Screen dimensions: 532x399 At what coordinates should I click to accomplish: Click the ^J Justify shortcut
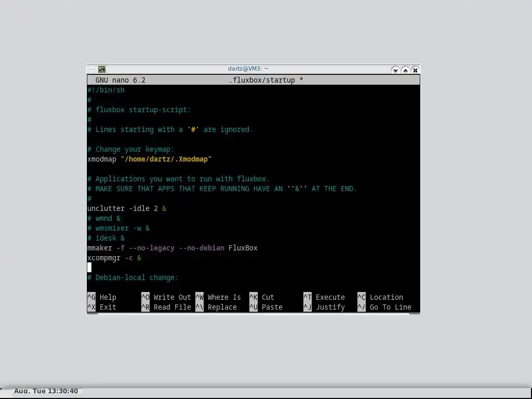(x=324, y=307)
